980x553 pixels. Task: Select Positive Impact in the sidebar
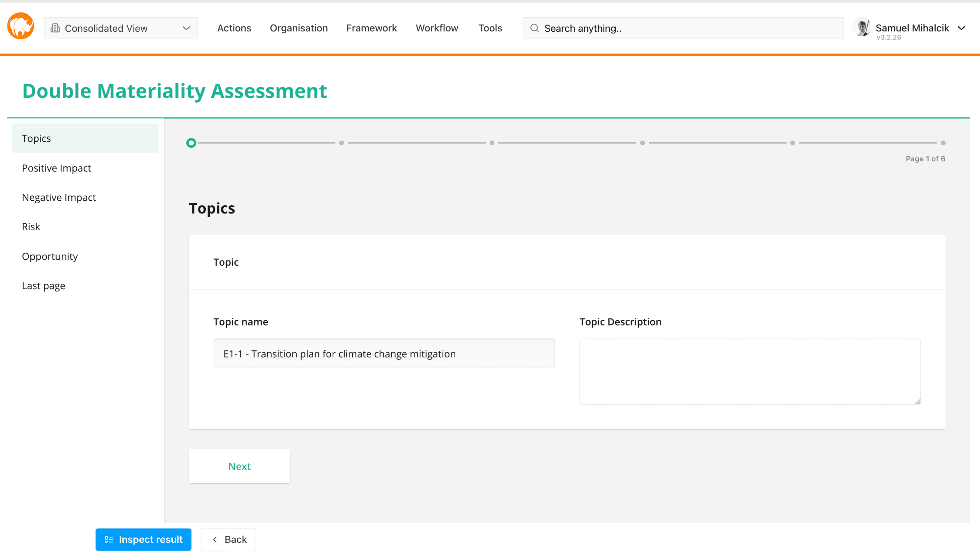[x=56, y=168]
